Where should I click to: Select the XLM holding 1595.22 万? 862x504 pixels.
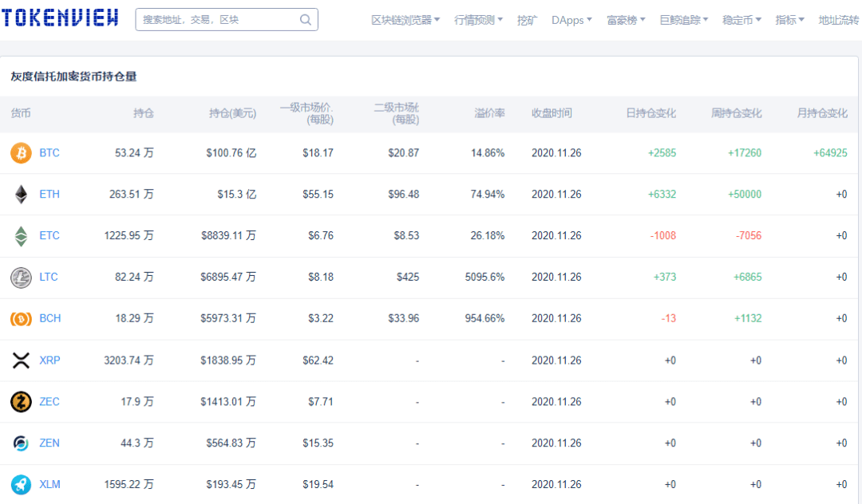129,485
